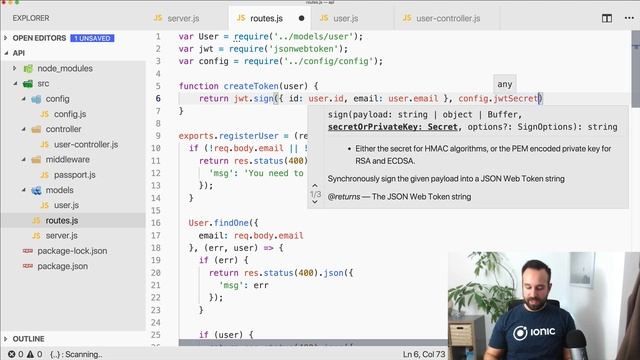Click the warnings triangle in status bar
Viewport: 640px width, 360px height.
tap(30, 354)
